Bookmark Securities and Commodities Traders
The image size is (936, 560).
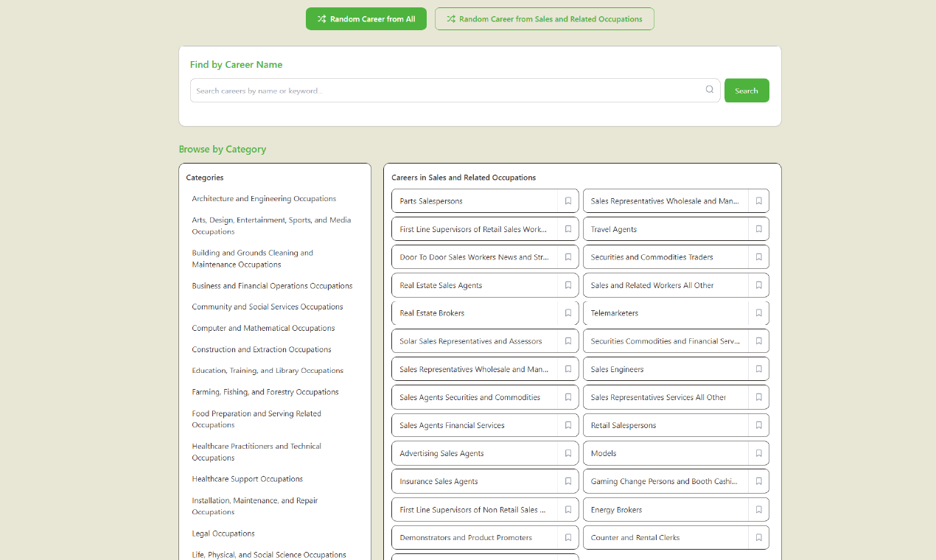758,257
